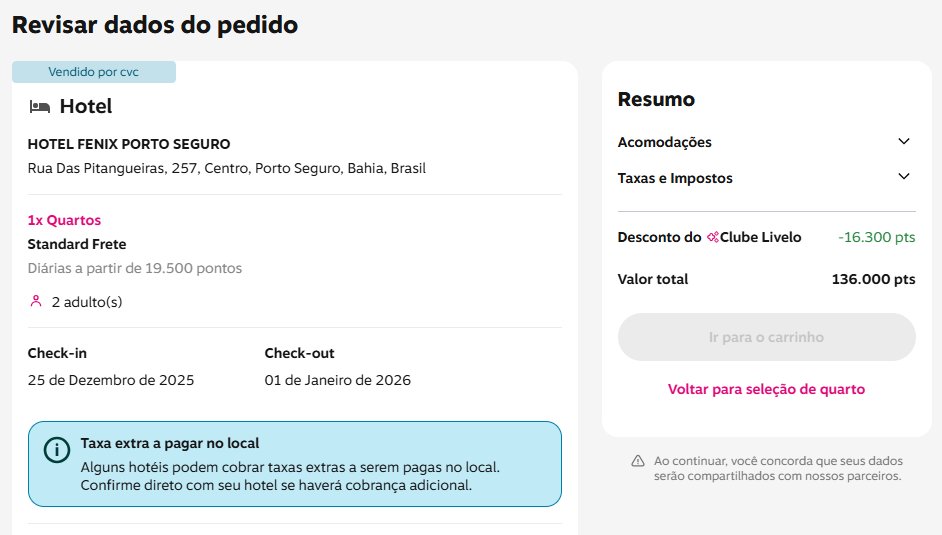Click the pink 1x Quartos label
The height and width of the screenshot is (535, 942).
(x=64, y=220)
